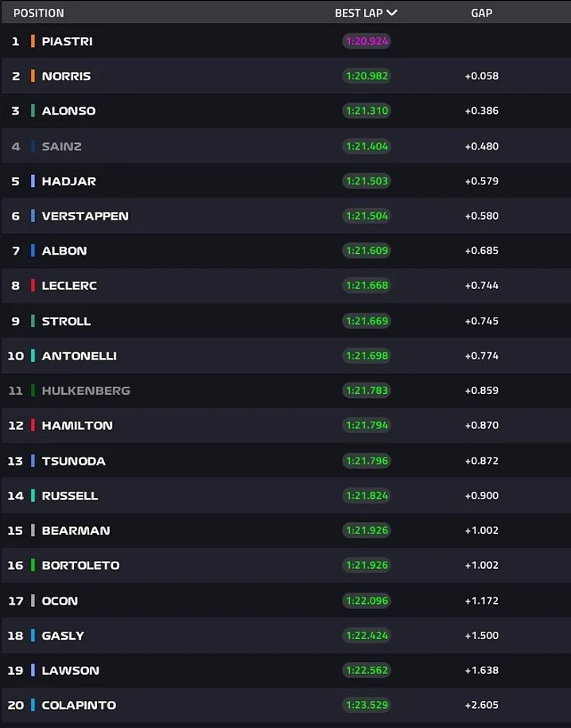Click the +0.058 gap value for Norris
The height and width of the screenshot is (728, 571).
481,76
